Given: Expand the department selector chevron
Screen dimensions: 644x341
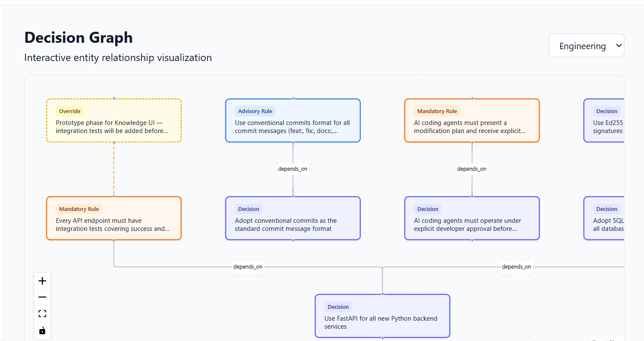Looking at the screenshot, I should [618, 45].
